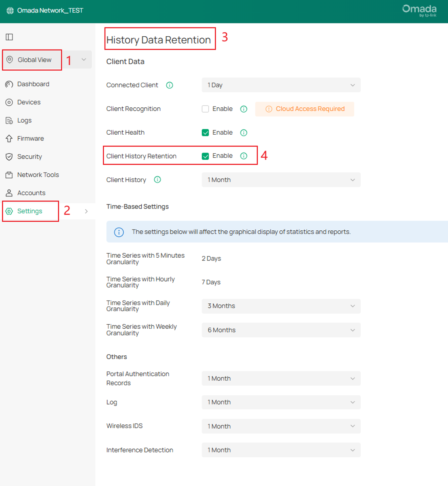Click the Time Series with 5 Minutes Granularity label
The image size is (448, 486).
pyautogui.click(x=145, y=259)
